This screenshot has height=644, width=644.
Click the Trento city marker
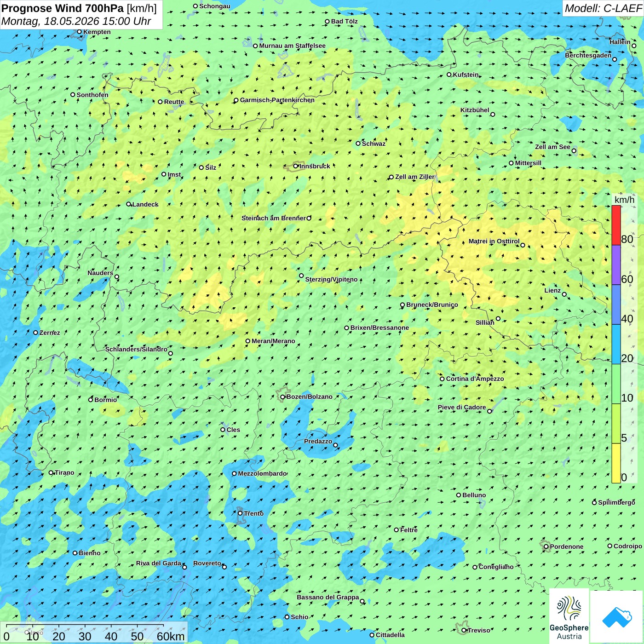(x=240, y=513)
